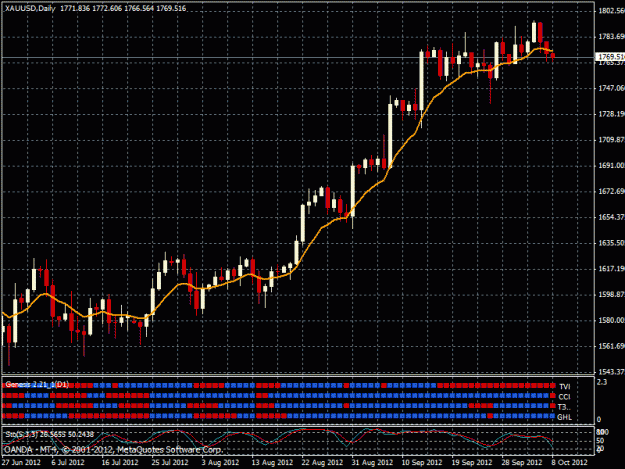625x469 pixels.
Task: Click the 16 Jul 2012 date label
Action: coord(120,462)
